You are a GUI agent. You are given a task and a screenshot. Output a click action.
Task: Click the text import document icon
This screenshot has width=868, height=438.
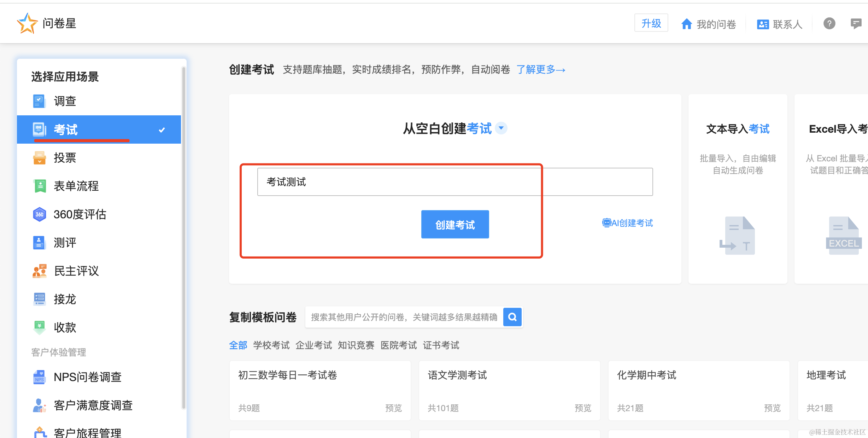[x=738, y=235]
